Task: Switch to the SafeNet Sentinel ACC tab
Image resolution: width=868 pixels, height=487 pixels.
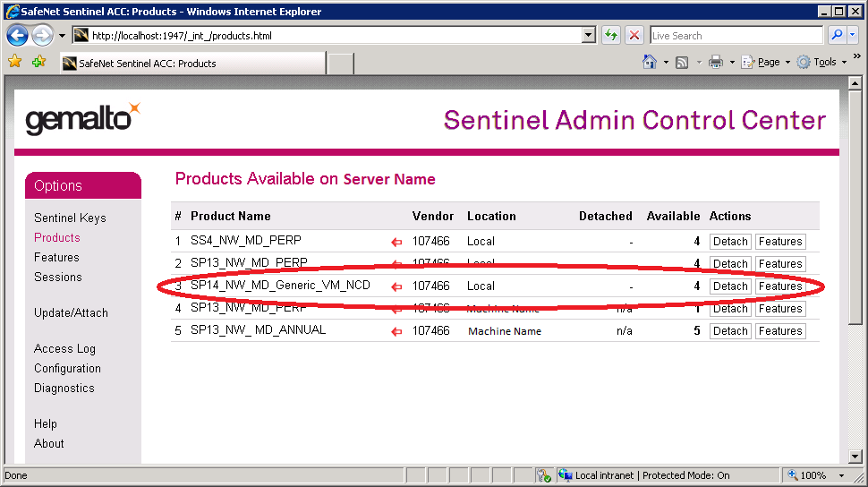Action: point(191,64)
